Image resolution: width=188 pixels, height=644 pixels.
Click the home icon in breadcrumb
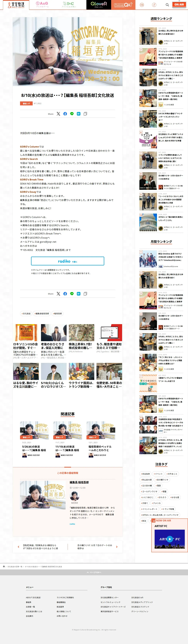[x=4, y=566]
